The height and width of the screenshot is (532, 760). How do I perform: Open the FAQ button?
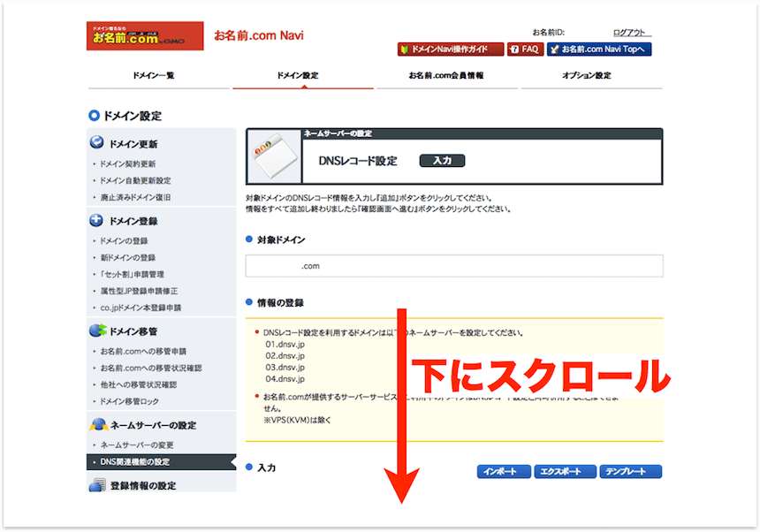[526, 49]
